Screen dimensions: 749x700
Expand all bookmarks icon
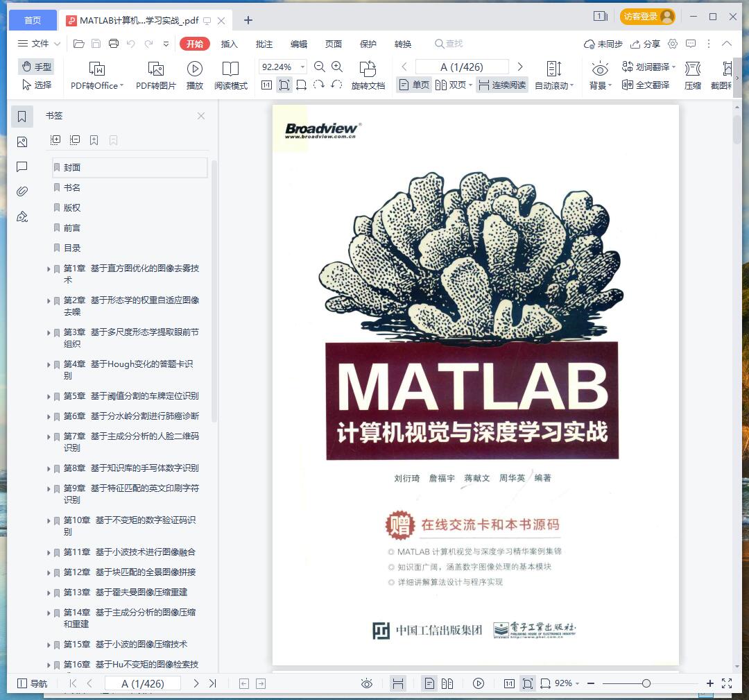(x=55, y=140)
